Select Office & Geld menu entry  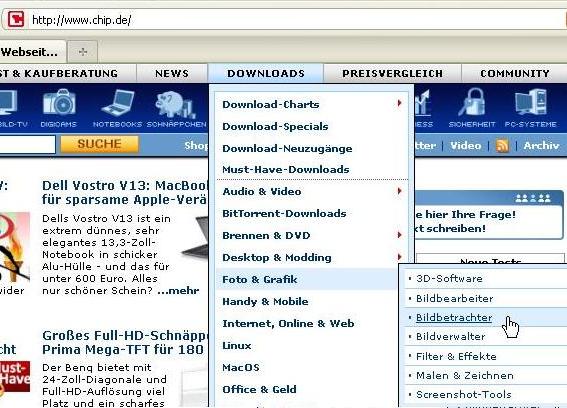pos(259,390)
